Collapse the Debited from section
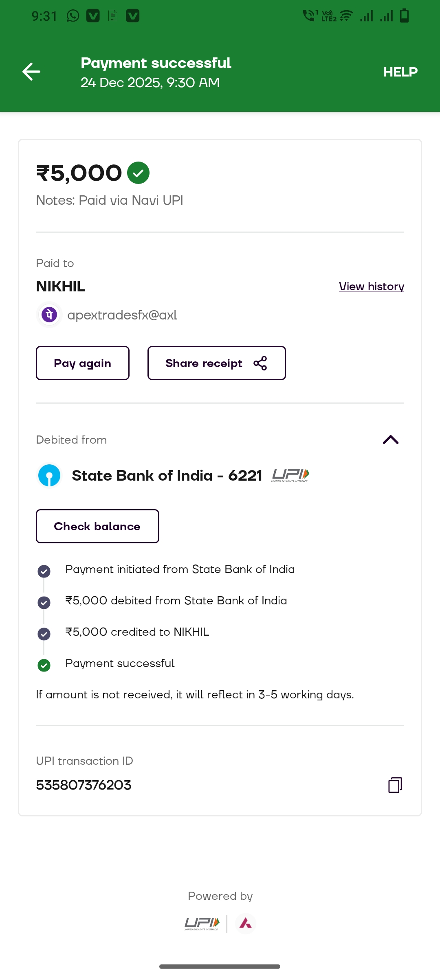The height and width of the screenshot is (980, 440). coord(390,440)
